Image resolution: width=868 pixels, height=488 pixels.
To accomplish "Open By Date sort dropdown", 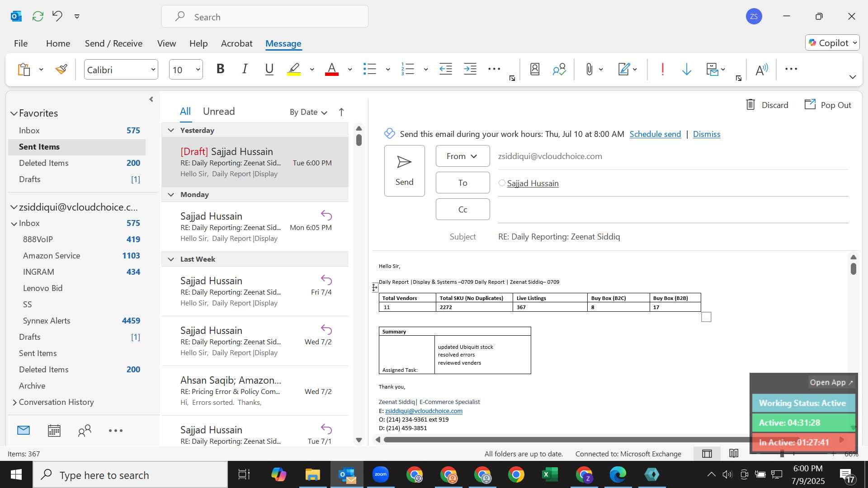I will coord(308,112).
